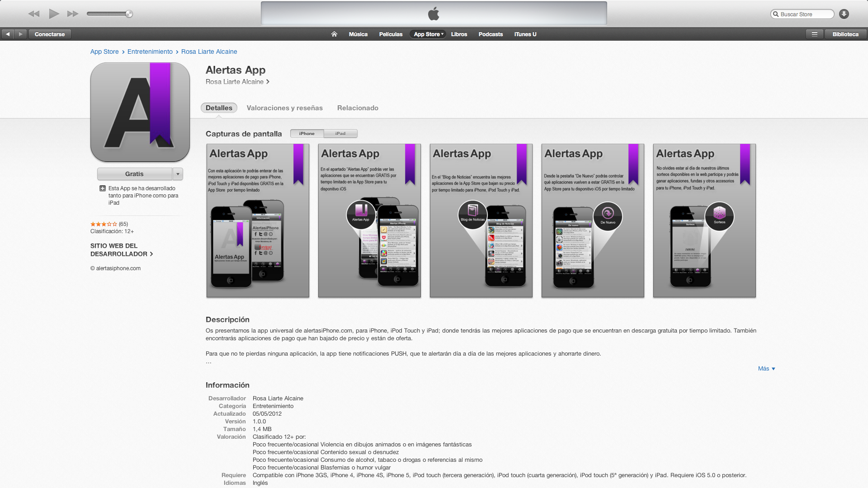The height and width of the screenshot is (488, 868).
Task: Open the downloads arrow icon
Action: point(844,14)
